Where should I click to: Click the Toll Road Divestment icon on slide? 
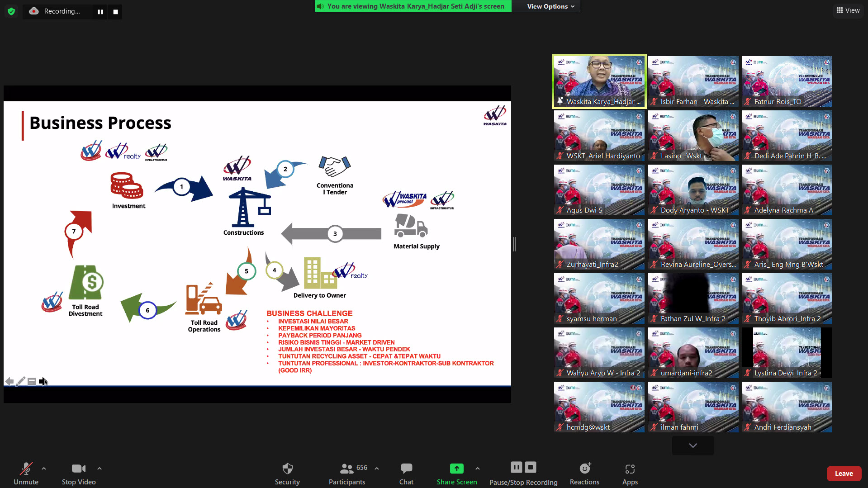86,282
